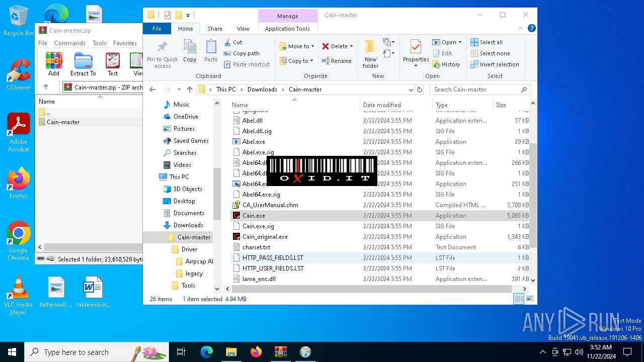Open file History
Viewport: 644px width, 362px height.
446,64
